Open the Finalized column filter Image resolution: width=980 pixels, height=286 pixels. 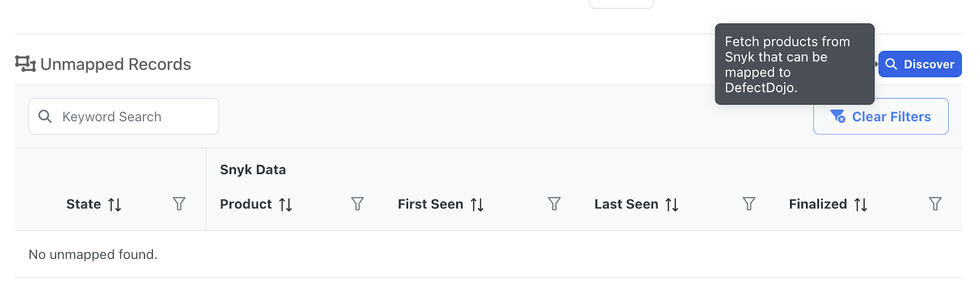pyautogui.click(x=935, y=204)
